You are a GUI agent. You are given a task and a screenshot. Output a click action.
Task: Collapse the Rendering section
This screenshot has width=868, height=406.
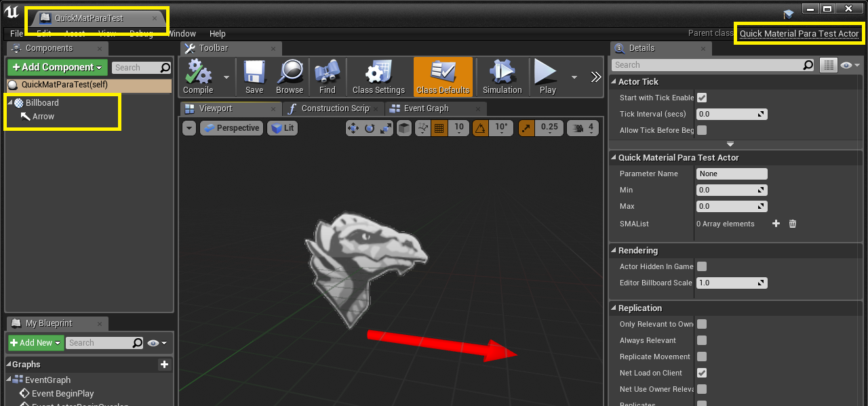(x=614, y=250)
